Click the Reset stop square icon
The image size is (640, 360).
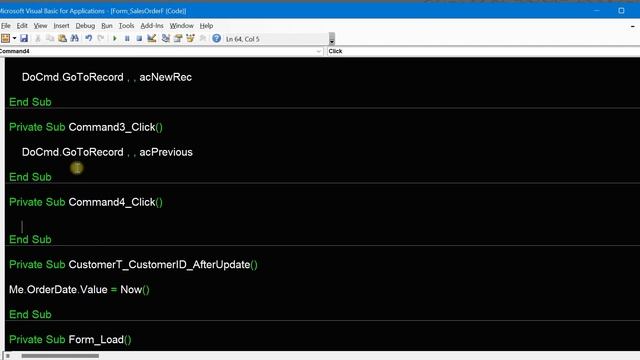[139, 38]
